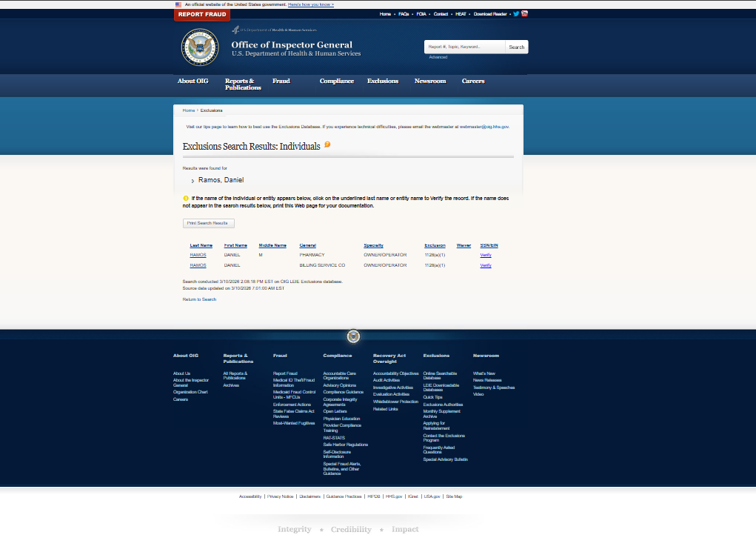Sort results by the Exclusion Type column
The image size is (756, 555).
[x=435, y=245]
